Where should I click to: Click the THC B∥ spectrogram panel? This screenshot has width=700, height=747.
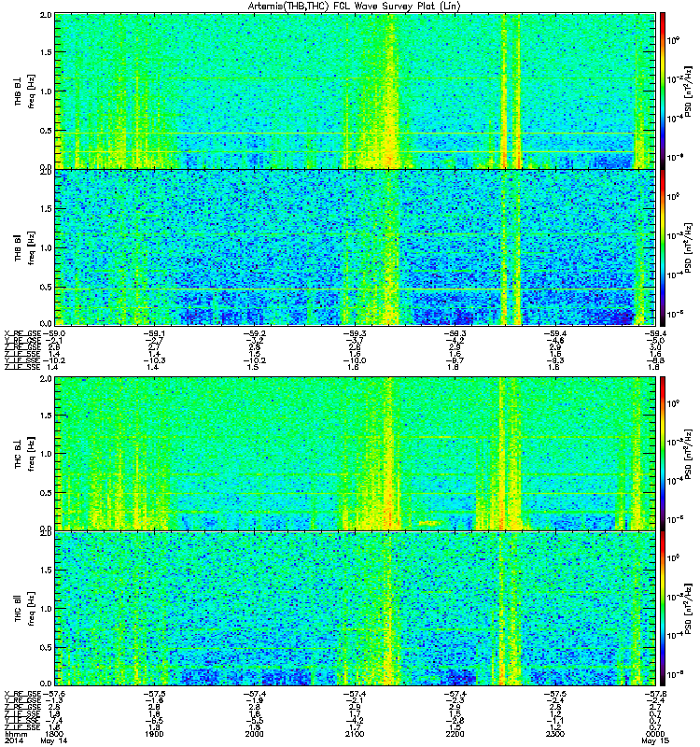[355, 608]
